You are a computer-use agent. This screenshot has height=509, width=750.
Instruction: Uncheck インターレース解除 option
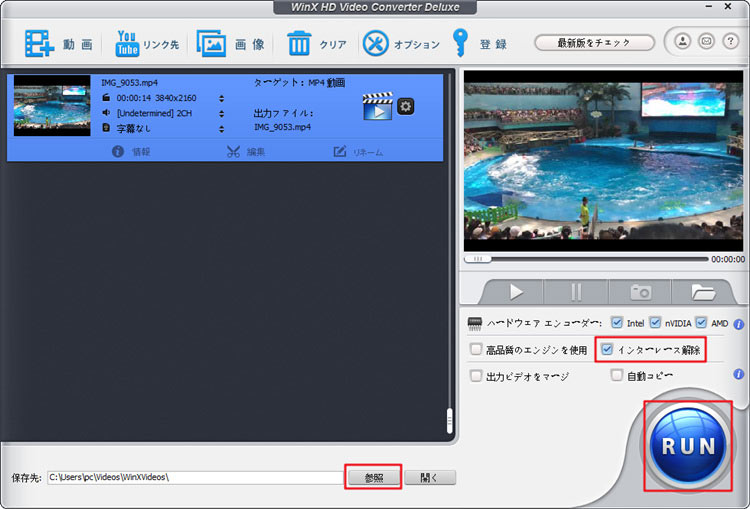coord(607,349)
